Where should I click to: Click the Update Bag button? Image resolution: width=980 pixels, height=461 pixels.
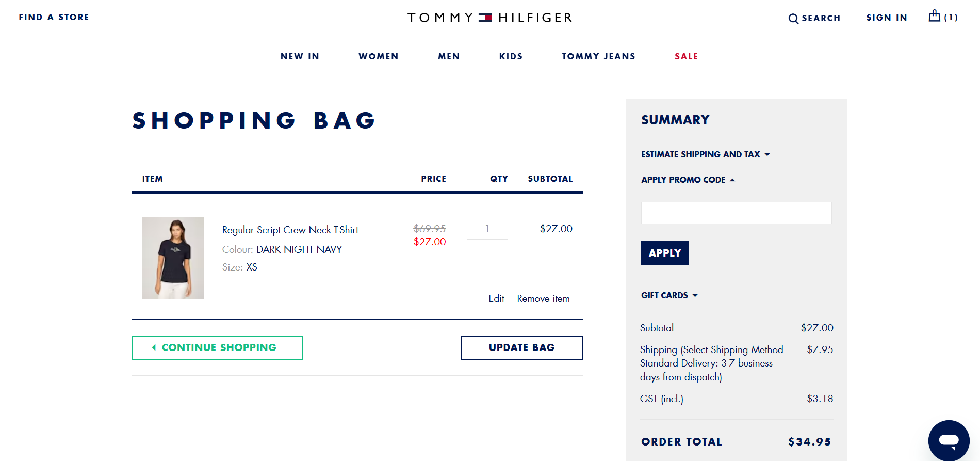click(521, 347)
